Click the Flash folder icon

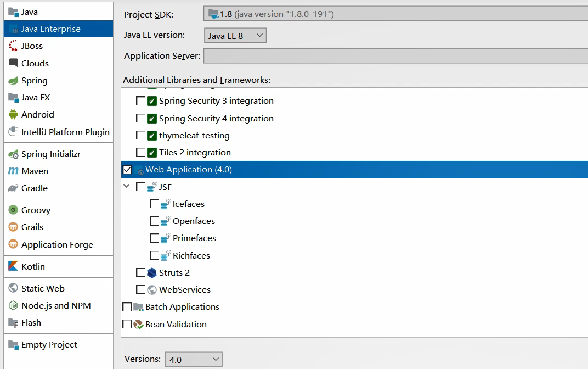[x=13, y=323]
